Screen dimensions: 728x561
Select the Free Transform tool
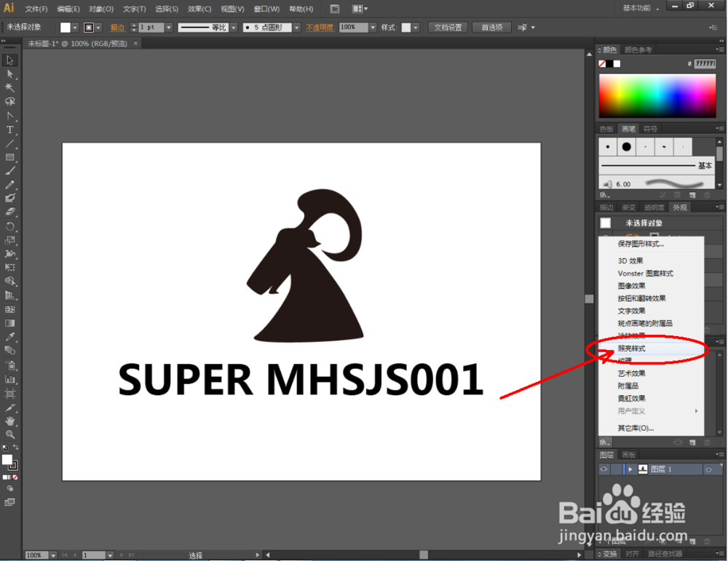click(9, 267)
